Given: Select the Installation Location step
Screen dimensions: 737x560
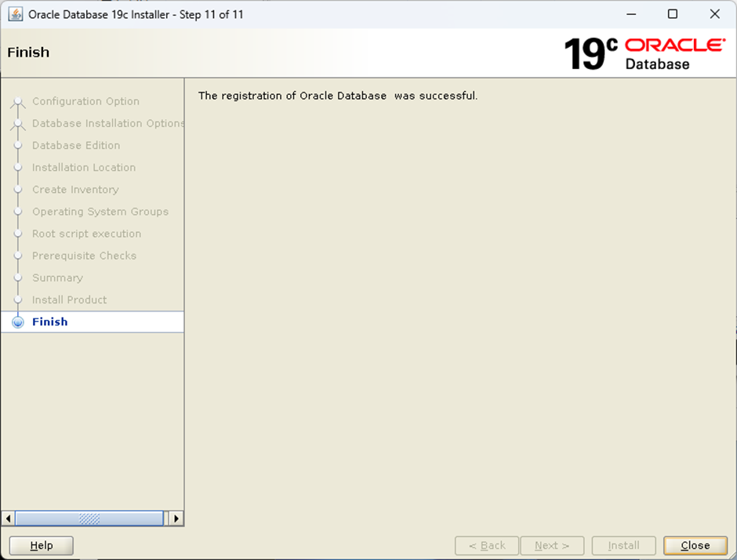Looking at the screenshot, I should coord(84,167).
